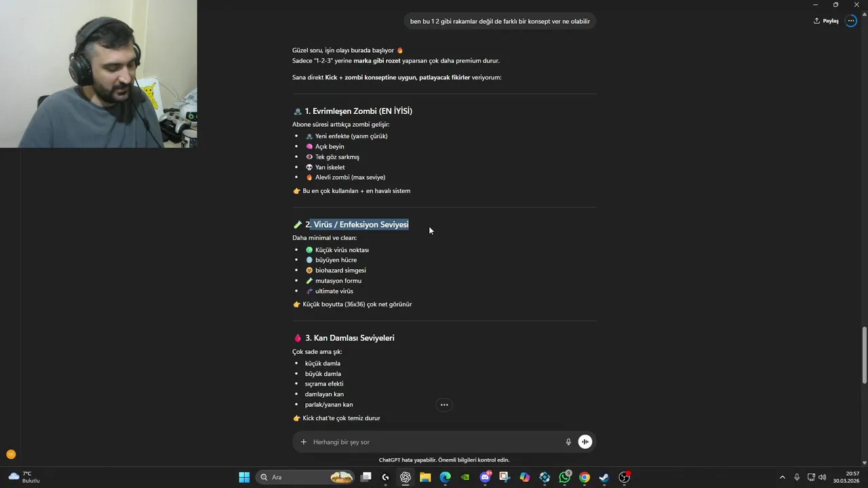The width and height of the screenshot is (868, 488).
Task: Click the floating three-dot button above composer
Action: (x=444, y=405)
